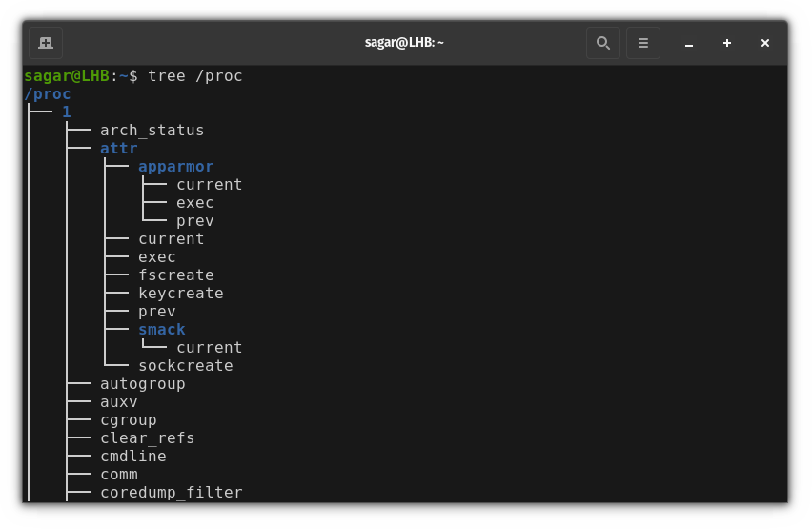The height and width of the screenshot is (529, 812).
Task: Minimize the terminal window
Action: coord(689,44)
